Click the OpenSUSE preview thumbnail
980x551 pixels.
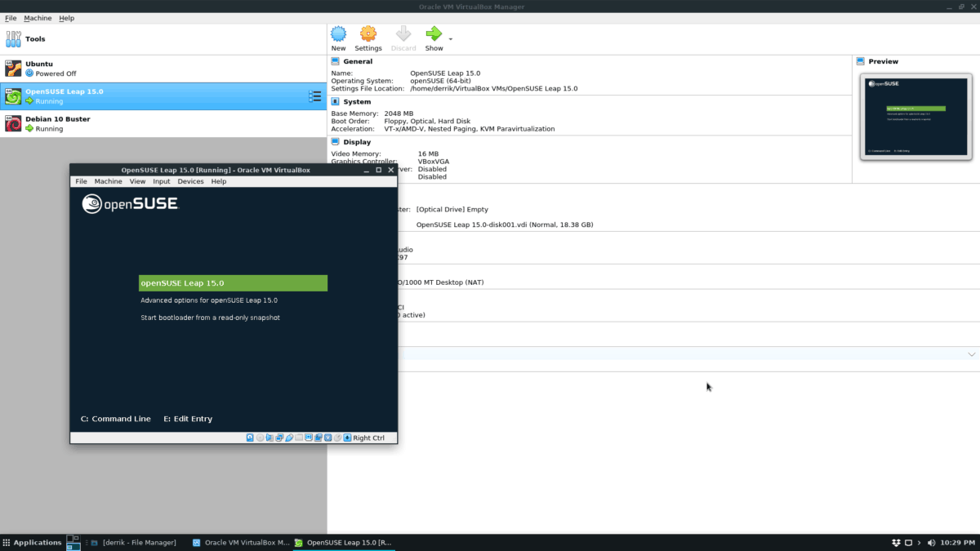coord(915,116)
